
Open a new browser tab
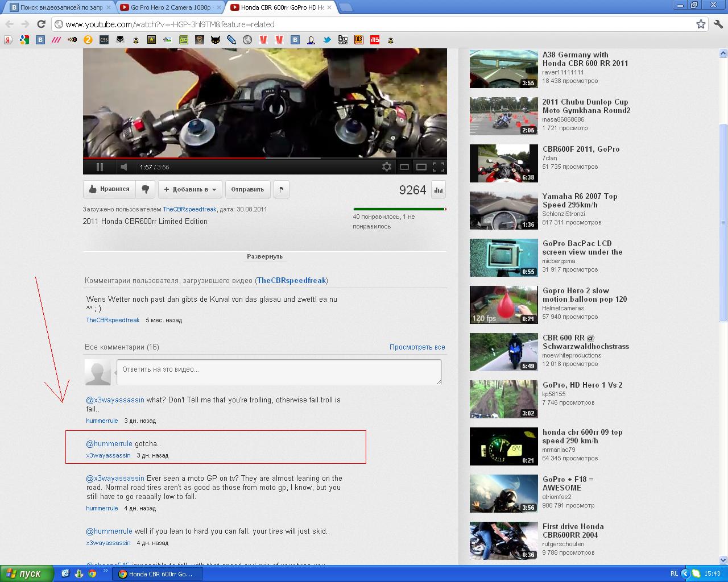[345, 7]
